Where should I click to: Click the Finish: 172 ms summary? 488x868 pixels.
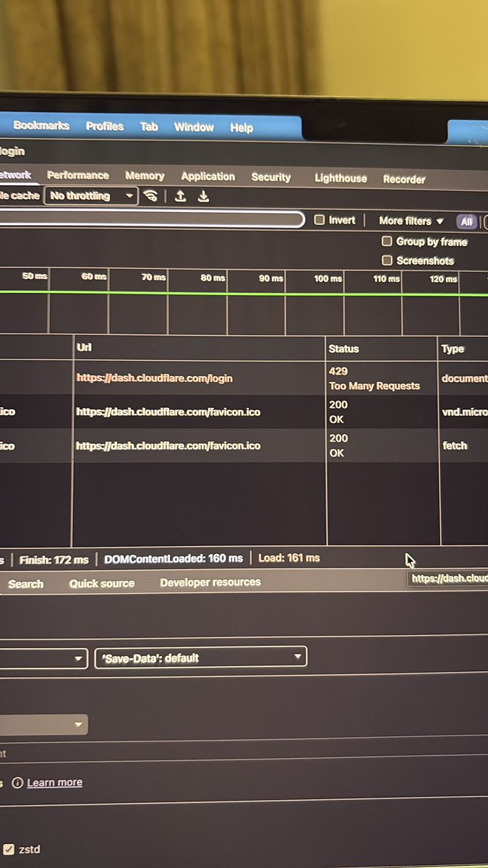(53, 560)
